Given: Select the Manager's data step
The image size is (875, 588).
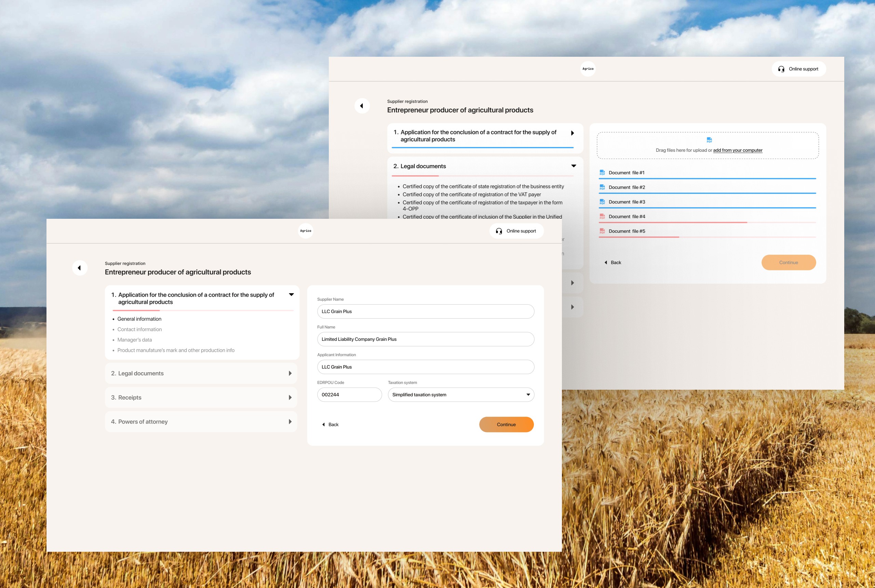Looking at the screenshot, I should (x=134, y=340).
